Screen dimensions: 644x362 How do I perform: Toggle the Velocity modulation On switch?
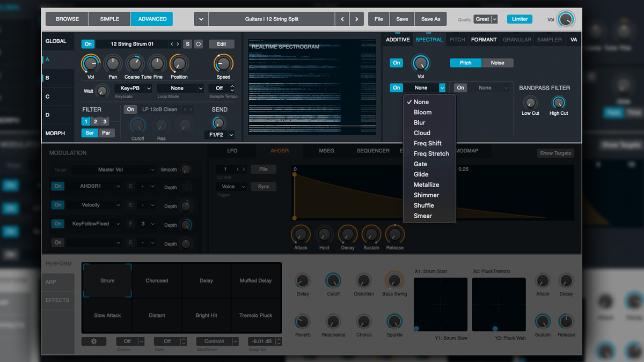point(57,205)
